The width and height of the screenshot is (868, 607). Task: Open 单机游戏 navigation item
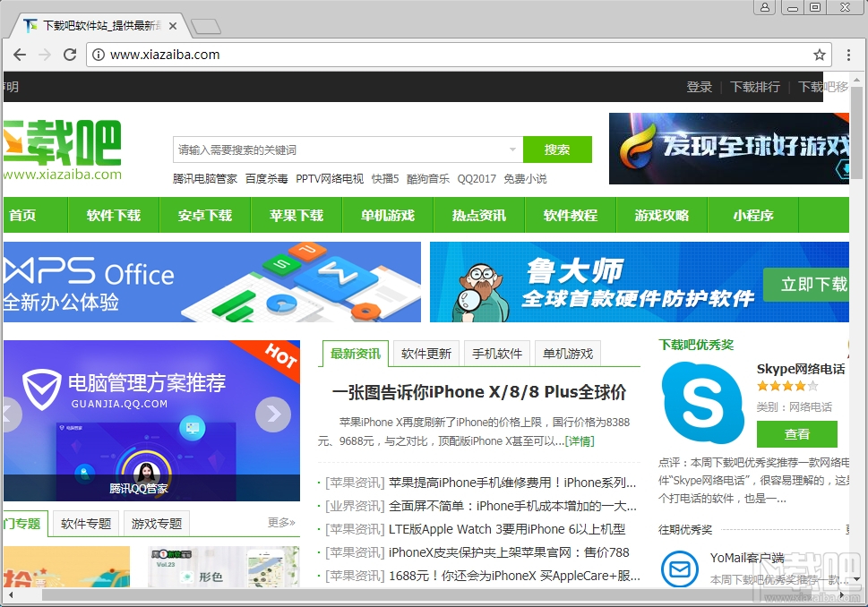point(388,215)
